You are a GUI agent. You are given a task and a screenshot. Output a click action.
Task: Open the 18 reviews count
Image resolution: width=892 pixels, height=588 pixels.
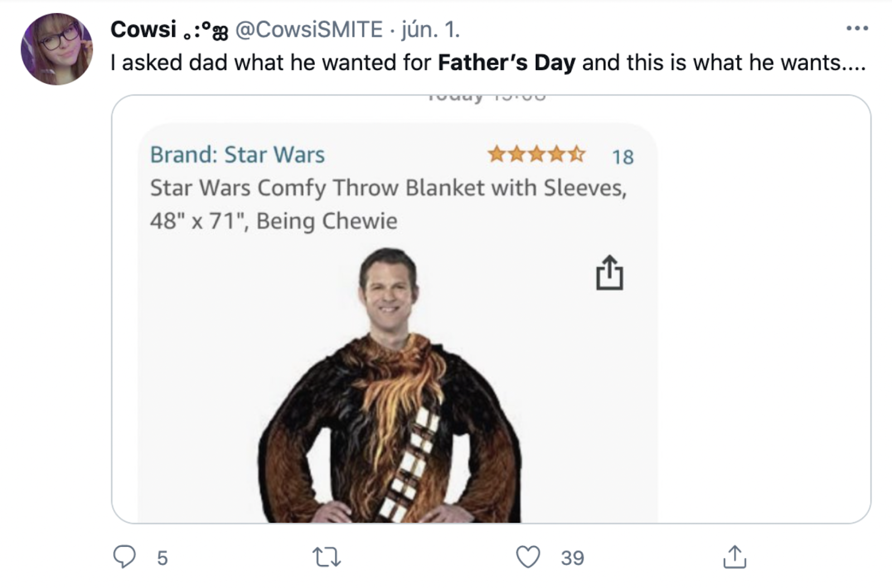(623, 157)
